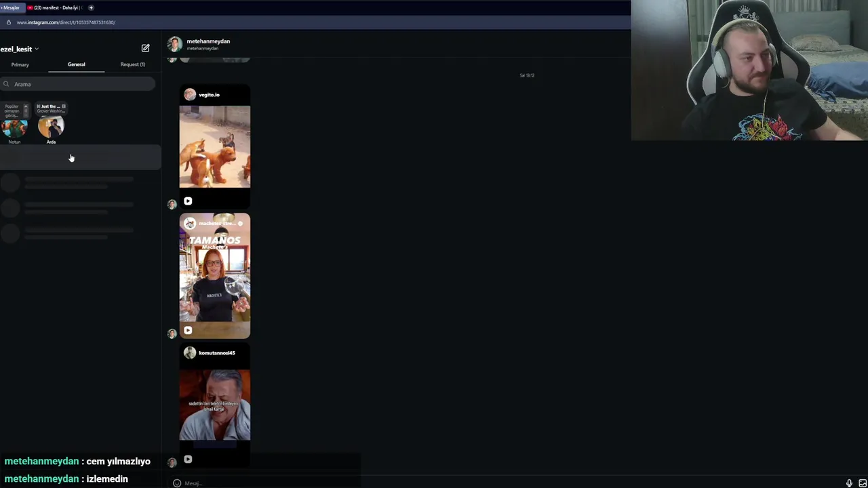Click the komutannosi45 avatar on shared post
This screenshot has width=868, height=488.
point(189,353)
